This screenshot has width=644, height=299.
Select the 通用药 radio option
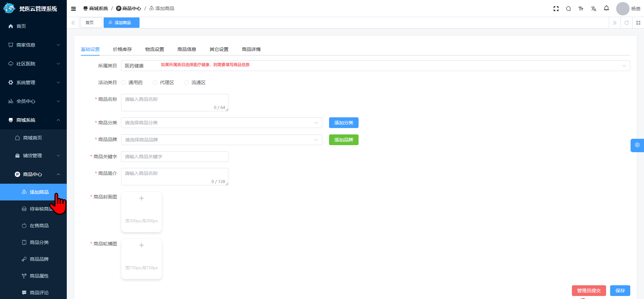coord(124,82)
